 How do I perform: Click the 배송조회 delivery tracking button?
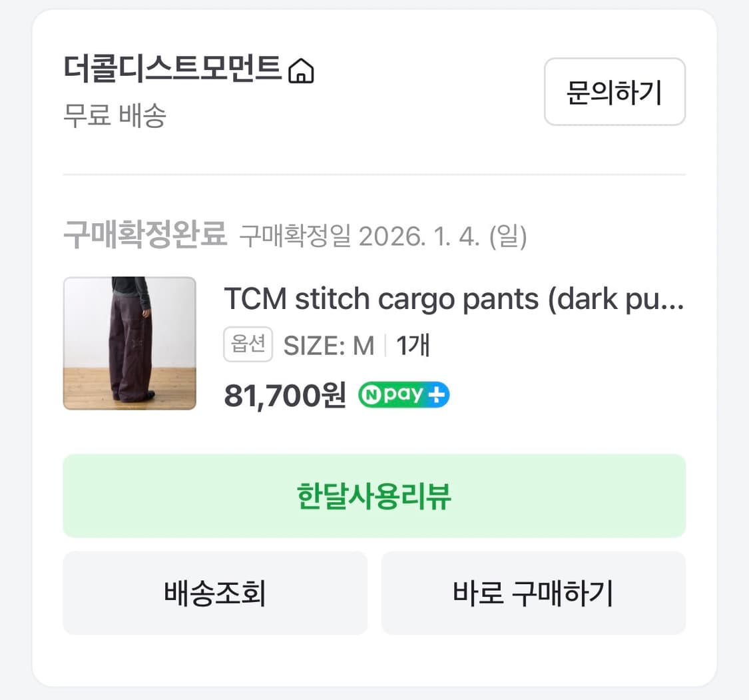click(214, 593)
